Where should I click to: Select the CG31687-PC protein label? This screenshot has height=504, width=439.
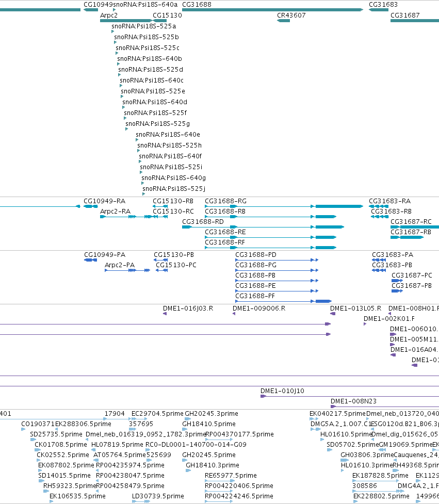click(x=412, y=275)
